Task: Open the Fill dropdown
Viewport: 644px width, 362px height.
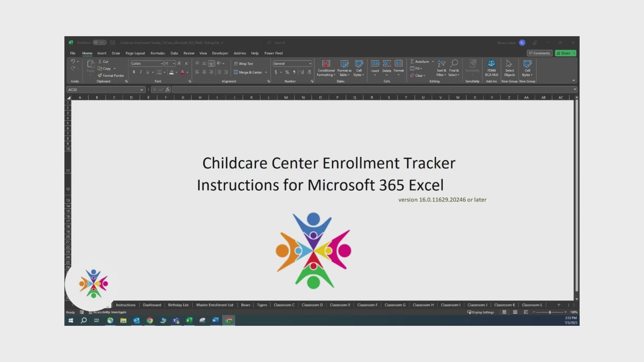Action: (x=416, y=68)
